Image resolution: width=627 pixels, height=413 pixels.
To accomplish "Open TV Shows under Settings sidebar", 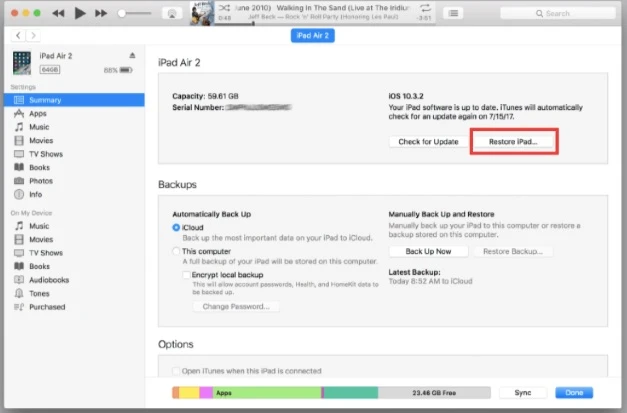I will tap(74, 154).
